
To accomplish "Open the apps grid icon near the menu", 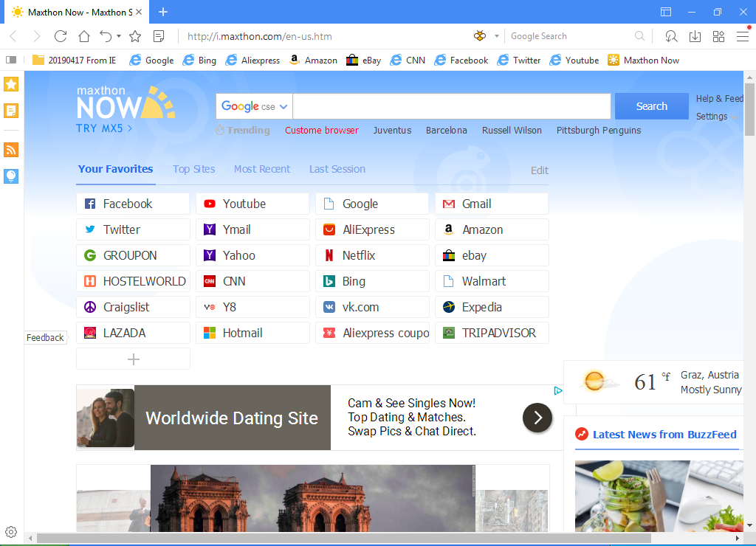I will (x=718, y=35).
